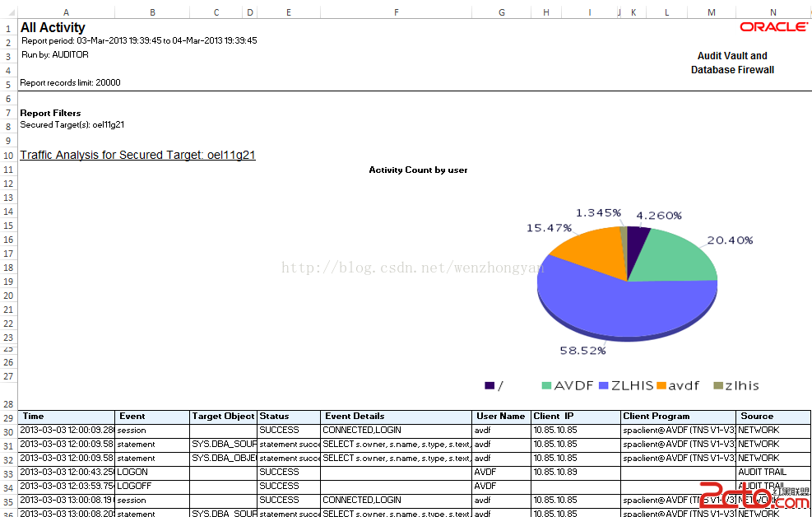Click the 'Source' table header
The image size is (812, 517).
click(x=773, y=417)
